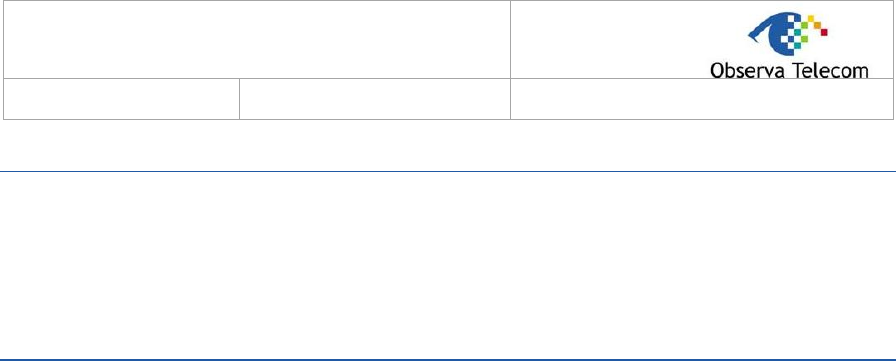Select the large empty top-left header cell
Image resolution: width=896 pixels, height=361 pixels.
[x=257, y=39]
